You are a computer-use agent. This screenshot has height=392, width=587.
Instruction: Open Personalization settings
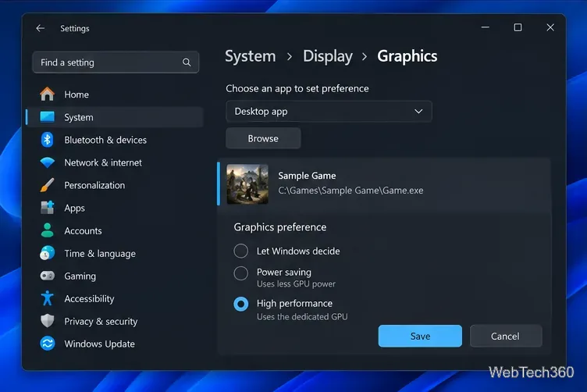(116, 185)
